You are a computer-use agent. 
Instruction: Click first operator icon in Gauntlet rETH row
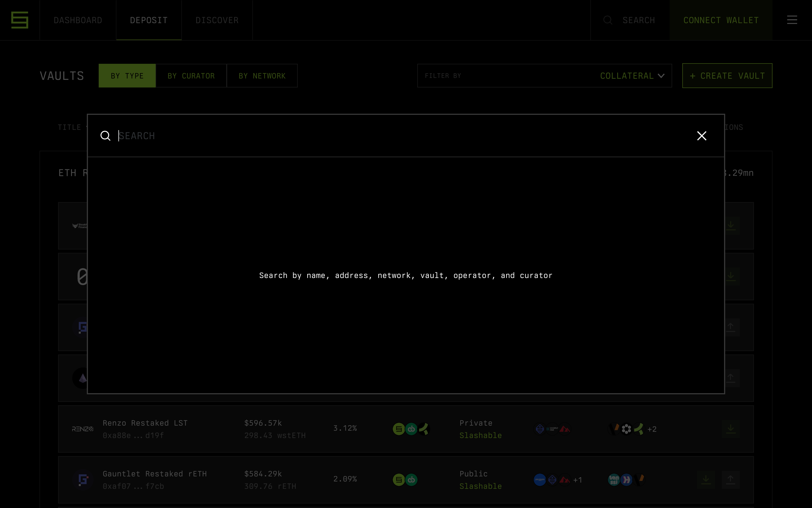614,480
